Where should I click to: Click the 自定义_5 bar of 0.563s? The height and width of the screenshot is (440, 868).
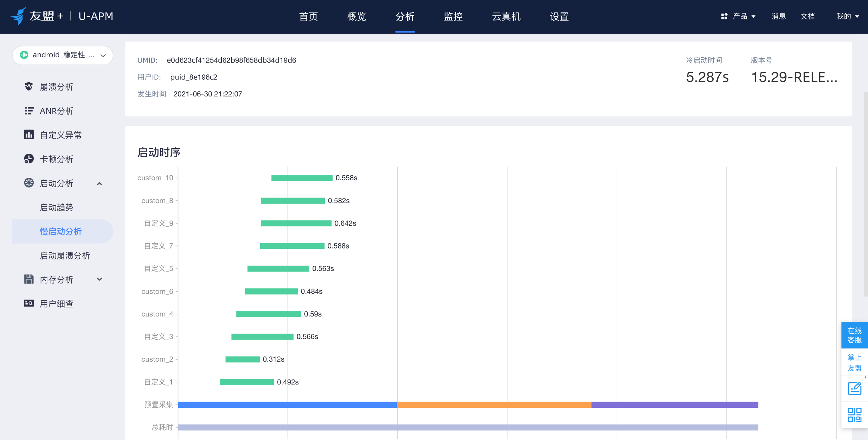click(x=278, y=269)
